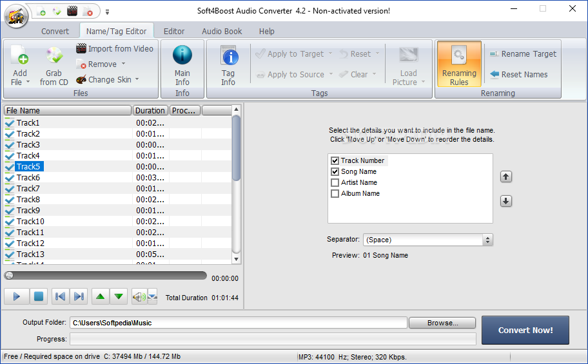Check Album Name option
Screen dimensions: 588x364
click(x=335, y=193)
